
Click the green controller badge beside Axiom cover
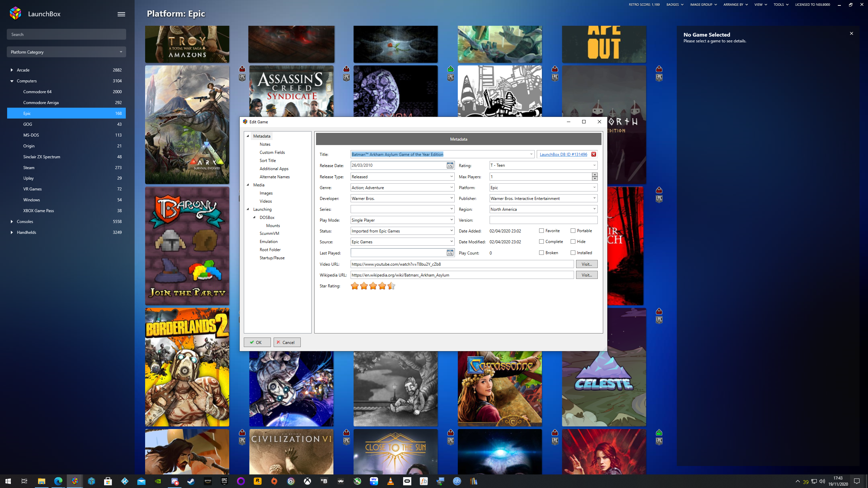pyautogui.click(x=450, y=69)
